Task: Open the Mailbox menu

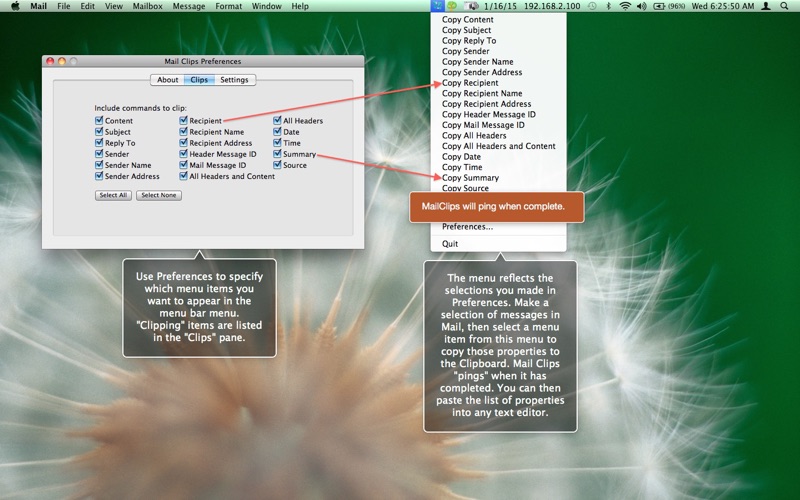Action: pos(147,6)
